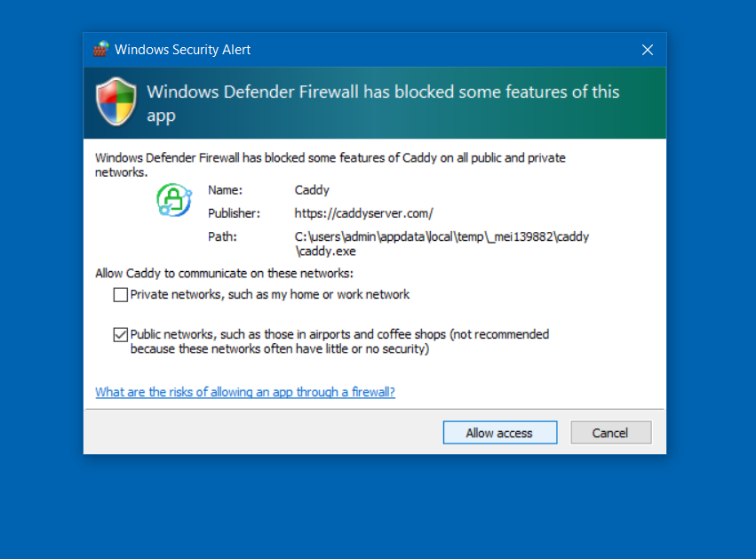Screen dimensions: 756x559
Task: Click the 'Private networks, such as my home' label
Action: click(x=270, y=295)
